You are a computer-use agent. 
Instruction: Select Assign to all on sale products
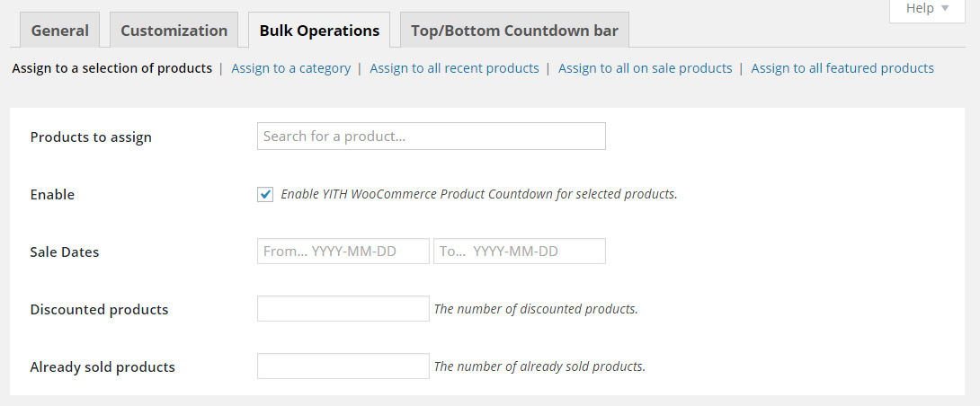point(645,68)
